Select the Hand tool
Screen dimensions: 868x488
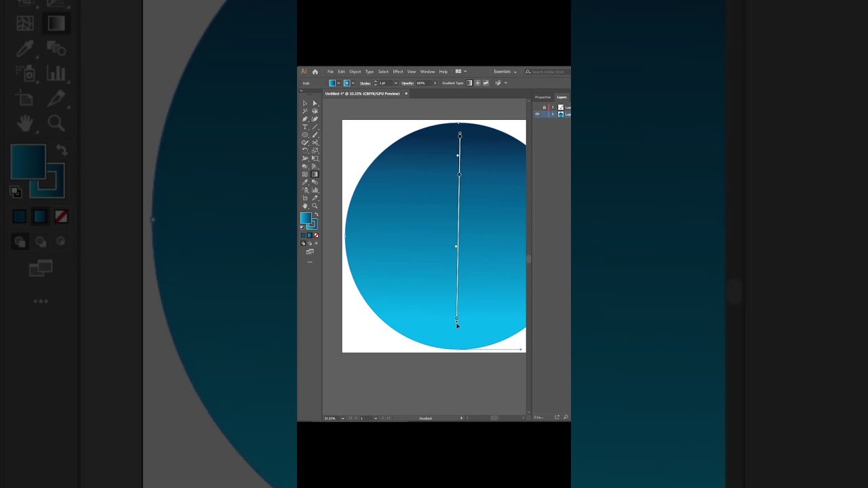tap(304, 205)
